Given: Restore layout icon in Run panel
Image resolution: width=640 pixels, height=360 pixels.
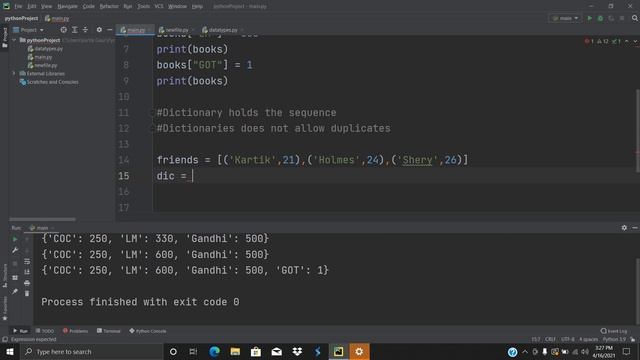Looking at the screenshot, I should [x=15, y=278].
